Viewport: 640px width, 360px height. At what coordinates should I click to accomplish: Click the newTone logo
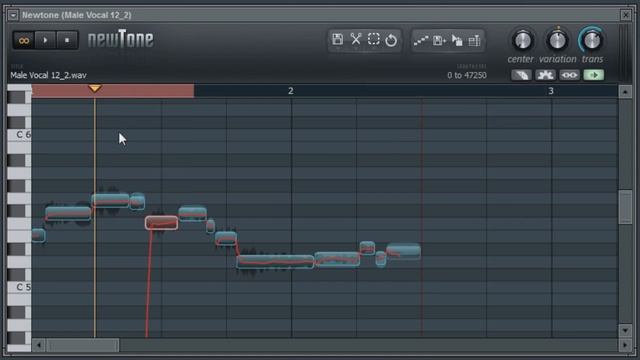pyautogui.click(x=121, y=39)
